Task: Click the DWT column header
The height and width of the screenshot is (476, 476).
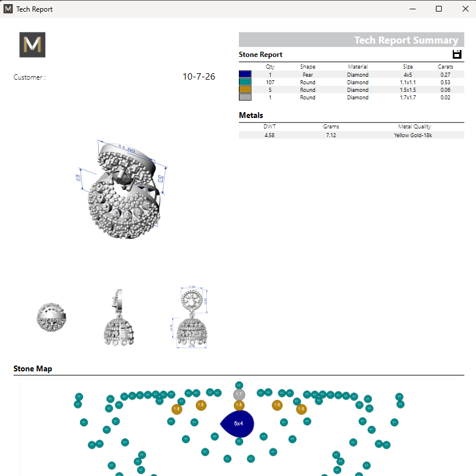Action: pyautogui.click(x=270, y=127)
